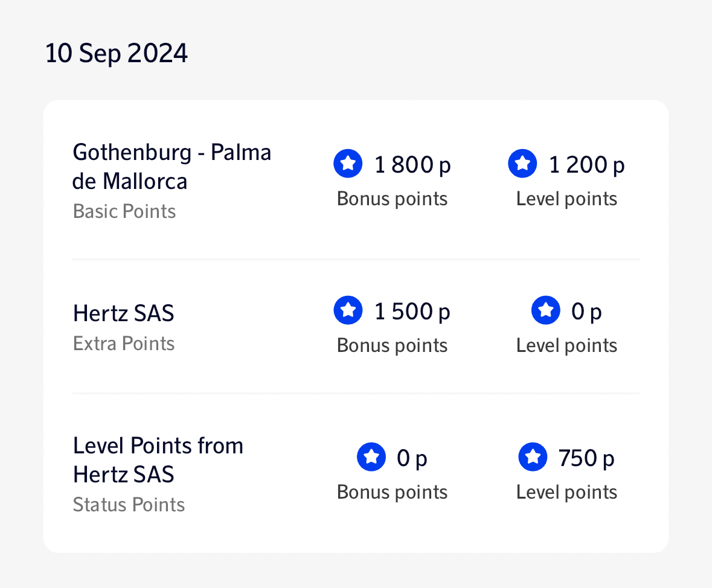The width and height of the screenshot is (712, 588).
Task: Click star icon beside 1 800 p bonus points
Action: click(348, 164)
